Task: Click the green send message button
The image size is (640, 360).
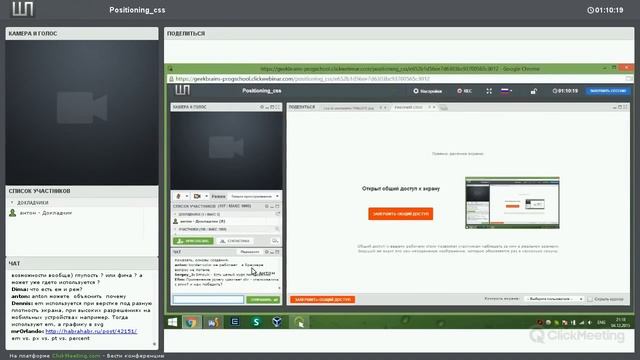Action: (263, 300)
